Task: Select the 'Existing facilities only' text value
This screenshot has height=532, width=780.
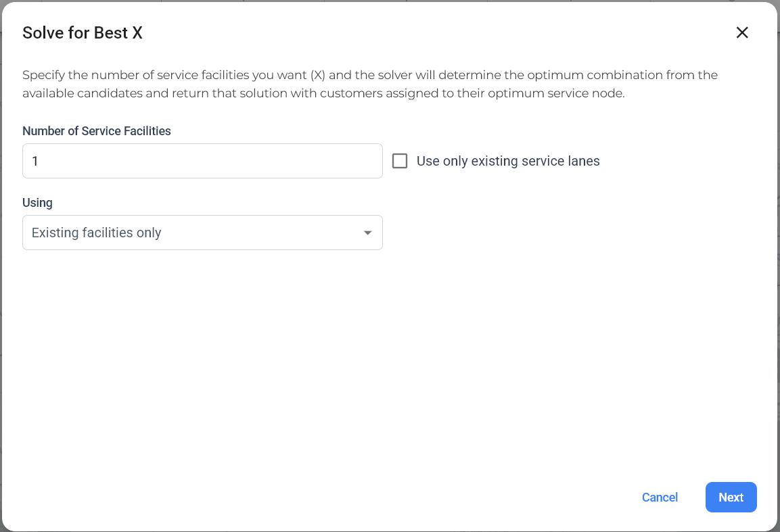Action: pos(96,233)
